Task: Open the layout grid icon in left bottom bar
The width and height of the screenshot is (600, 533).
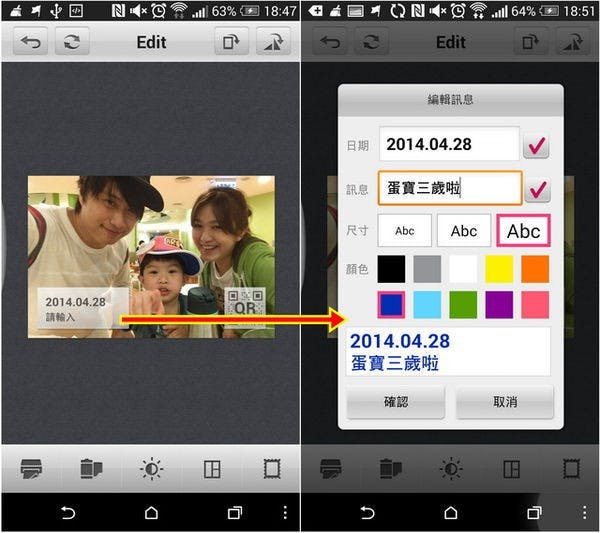Action: [x=212, y=469]
